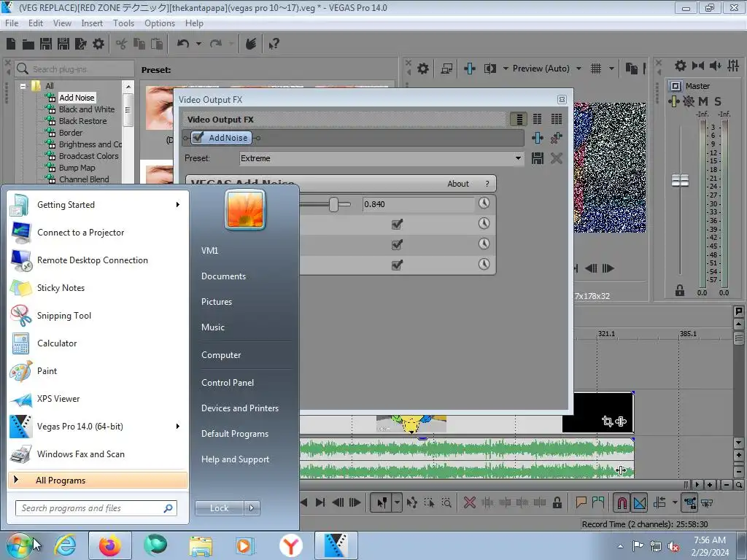Viewport: 747px width, 560px height.
Task: Click the What's This help icon
Action: pyautogui.click(x=274, y=44)
